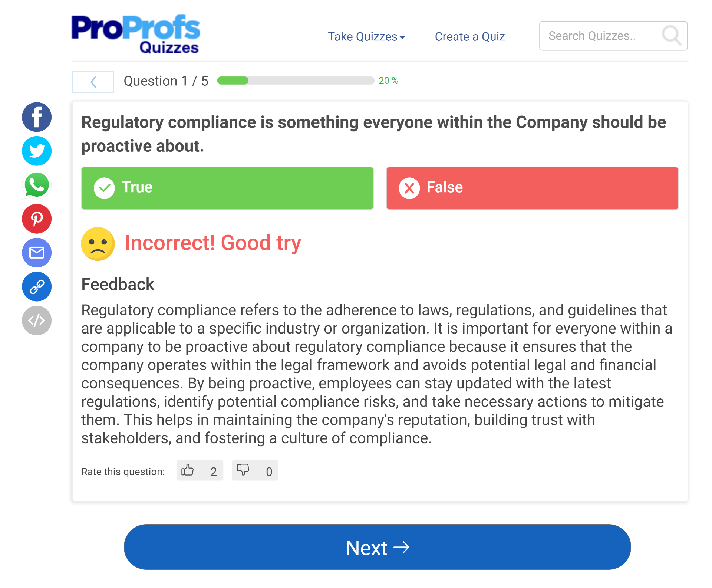The image size is (712, 588).
Task: Click the Next button
Action: tap(377, 547)
